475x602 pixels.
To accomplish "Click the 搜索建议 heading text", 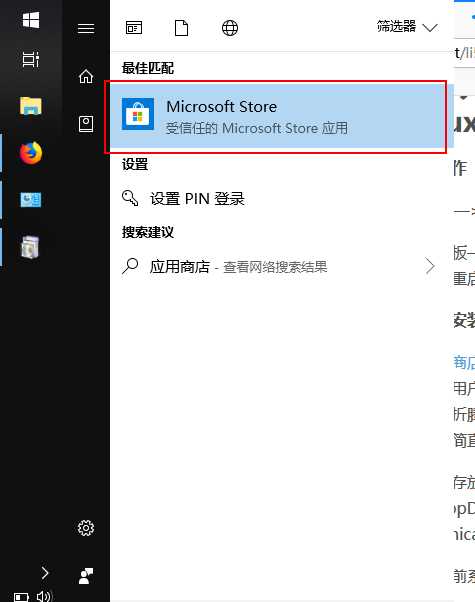I will [x=148, y=232].
